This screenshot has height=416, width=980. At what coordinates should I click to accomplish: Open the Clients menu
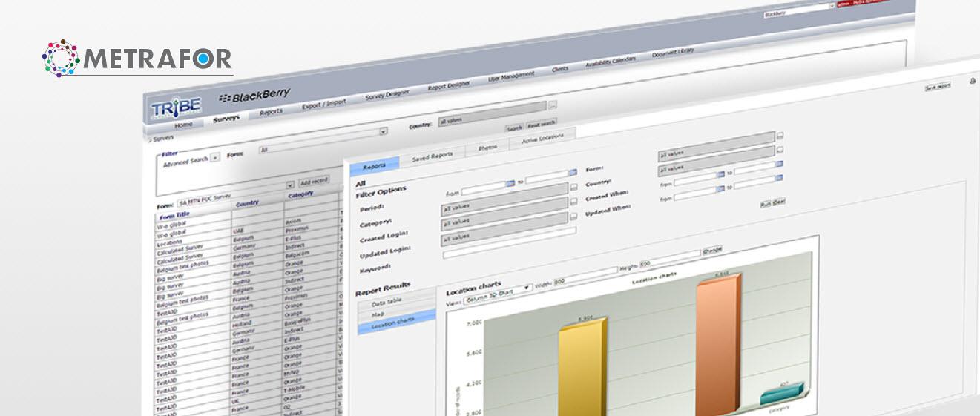click(x=560, y=69)
